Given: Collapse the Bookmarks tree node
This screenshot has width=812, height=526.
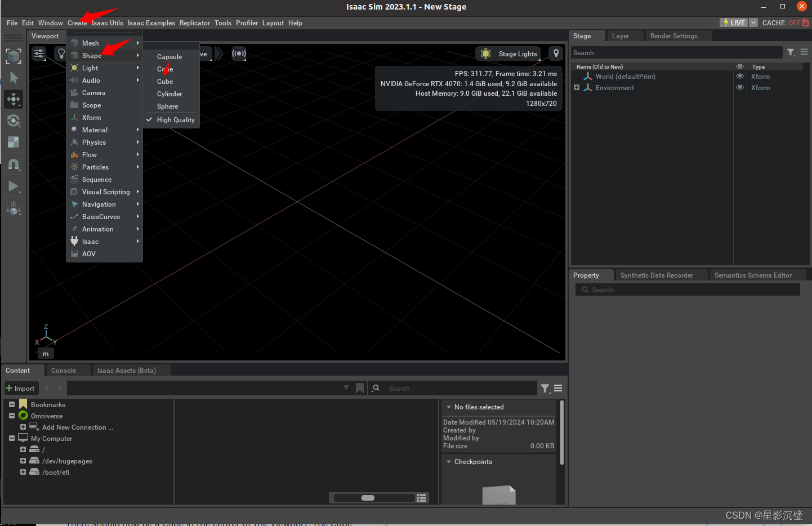Looking at the screenshot, I should click(12, 404).
